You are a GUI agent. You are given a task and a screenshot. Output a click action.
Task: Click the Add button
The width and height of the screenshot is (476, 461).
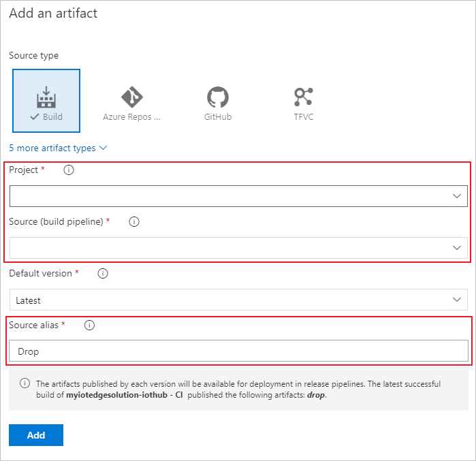(36, 435)
